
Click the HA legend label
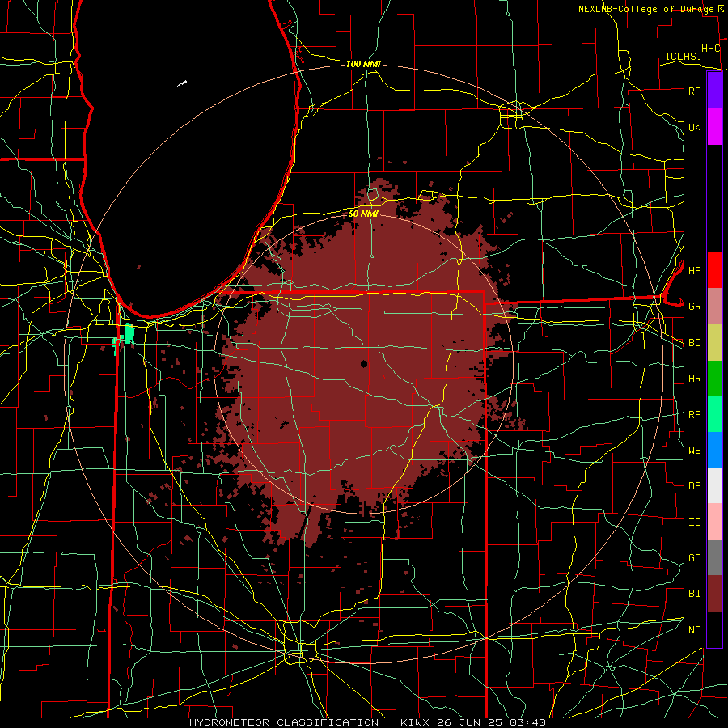click(x=694, y=271)
